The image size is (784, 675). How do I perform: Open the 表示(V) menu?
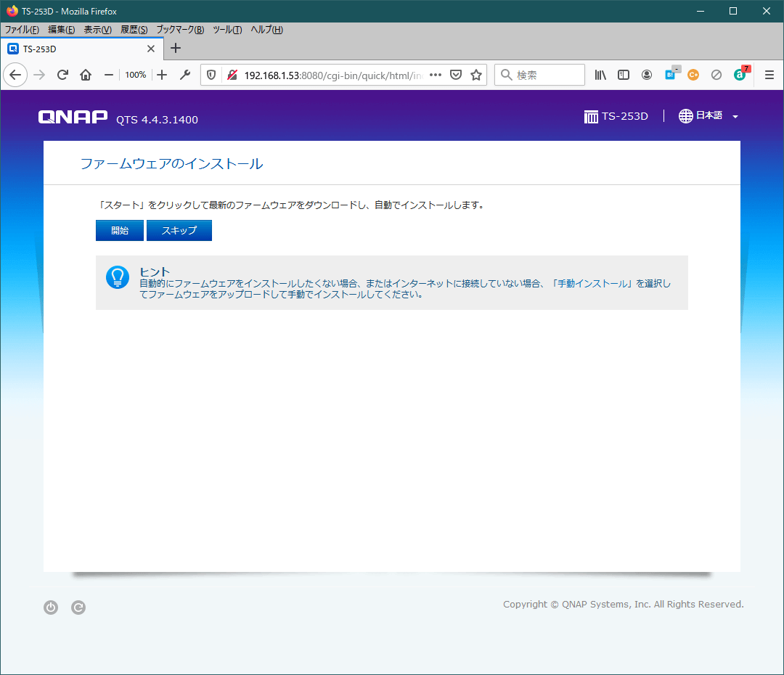(x=97, y=30)
